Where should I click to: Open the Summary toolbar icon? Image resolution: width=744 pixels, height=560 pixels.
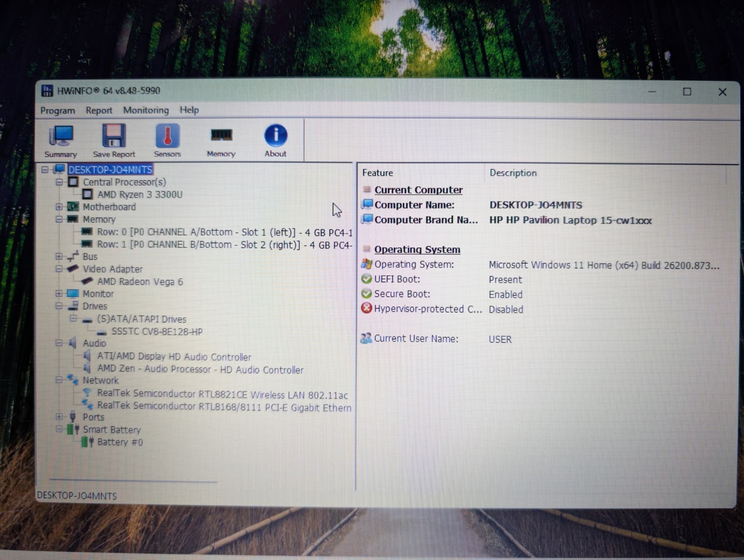tap(60, 141)
